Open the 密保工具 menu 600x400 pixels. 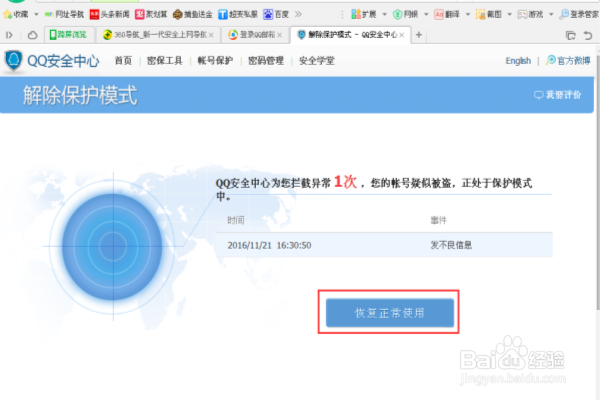click(165, 61)
